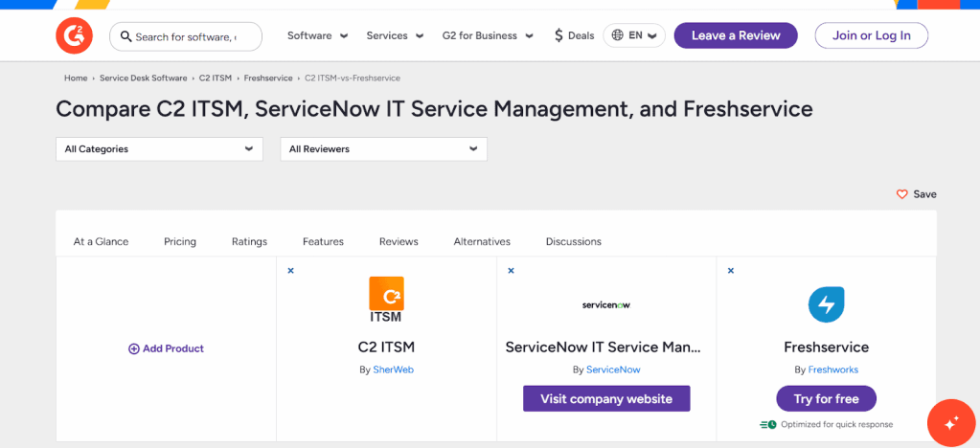Screen dimensions: 980x448
Task: Click the Leave a Review button
Action: (x=736, y=35)
